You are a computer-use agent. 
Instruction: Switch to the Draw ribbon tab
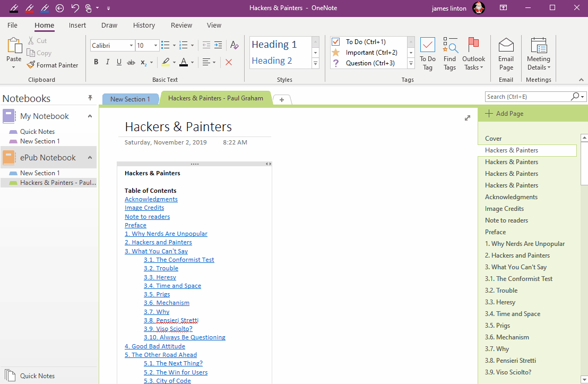point(109,25)
